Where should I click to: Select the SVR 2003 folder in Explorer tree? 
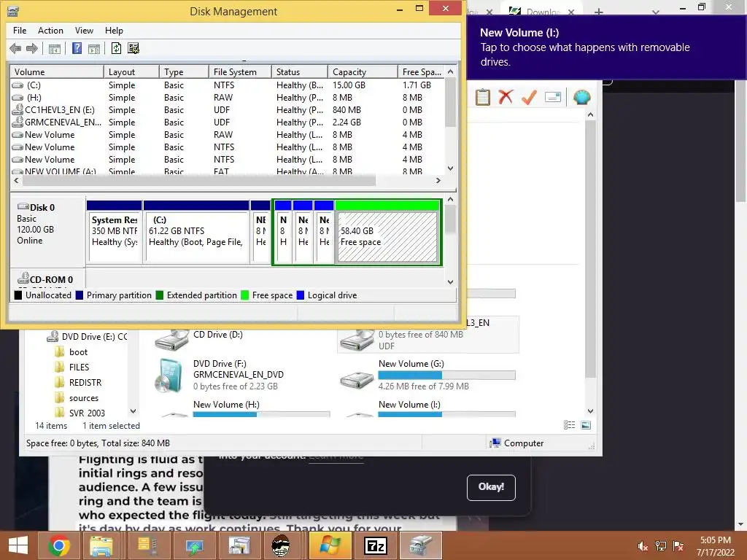(x=88, y=413)
